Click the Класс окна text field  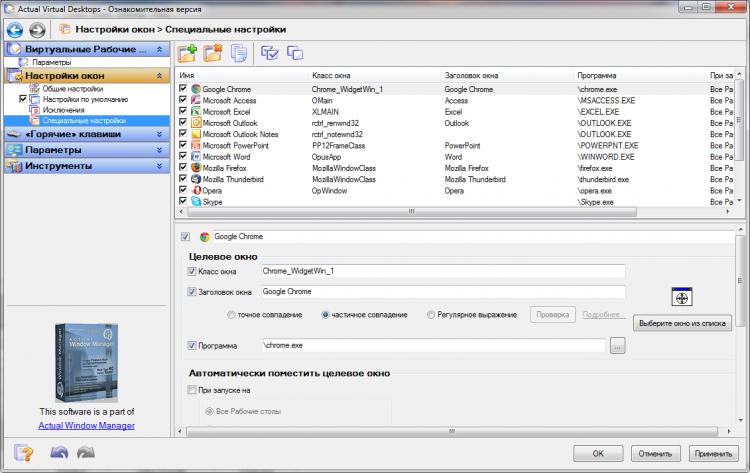coord(443,271)
